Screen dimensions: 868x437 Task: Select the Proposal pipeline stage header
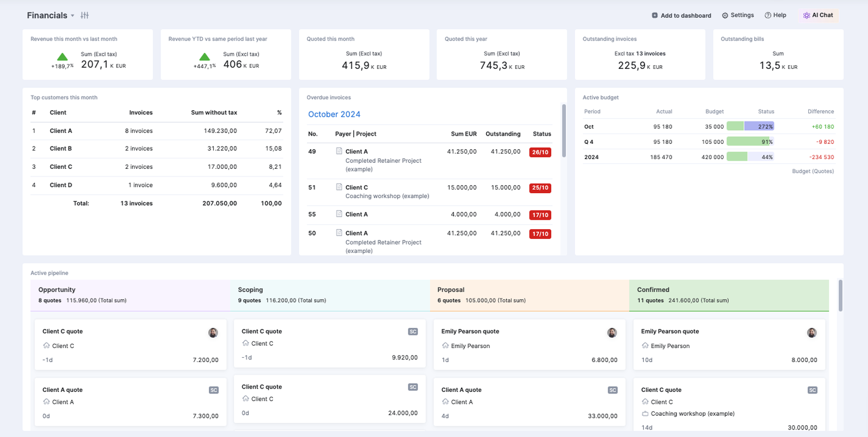point(529,295)
